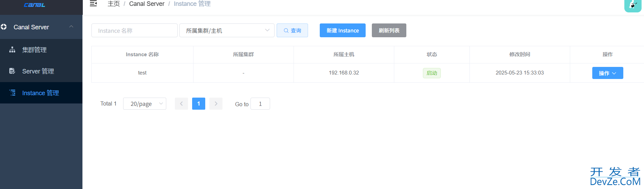Go to previous page arrow
Image resolution: width=644 pixels, height=189 pixels.
pos(181,103)
